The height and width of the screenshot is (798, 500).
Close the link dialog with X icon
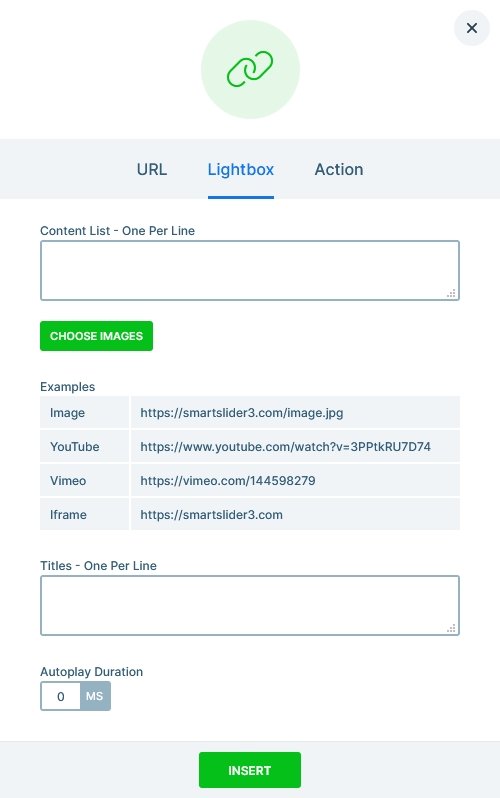click(x=471, y=28)
